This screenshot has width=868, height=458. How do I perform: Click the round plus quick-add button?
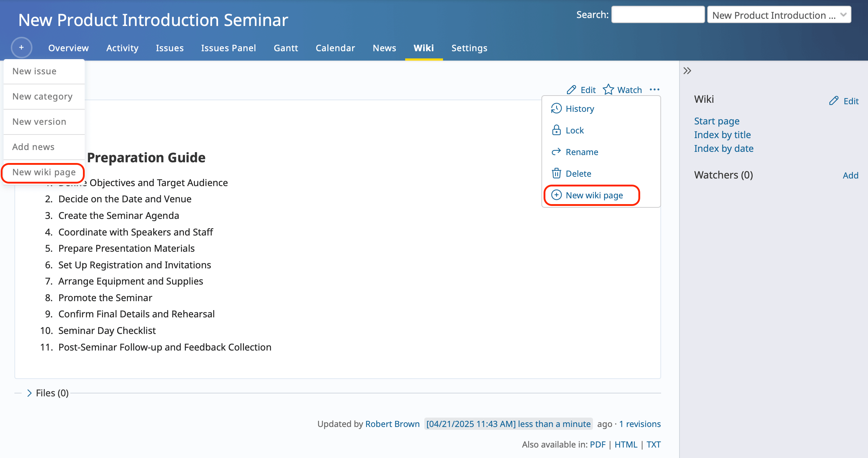(22, 48)
